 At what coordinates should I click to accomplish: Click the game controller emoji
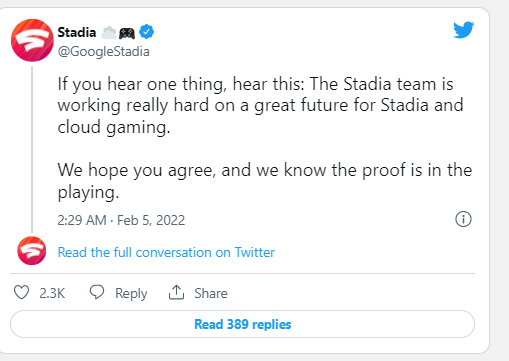click(x=127, y=33)
